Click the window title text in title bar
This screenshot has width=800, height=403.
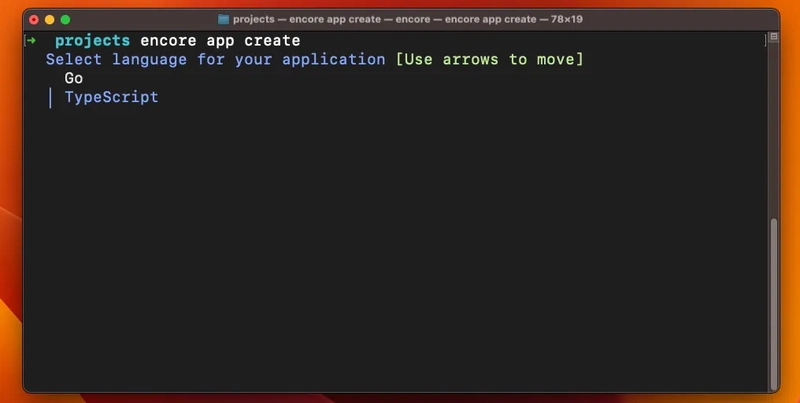(408, 19)
